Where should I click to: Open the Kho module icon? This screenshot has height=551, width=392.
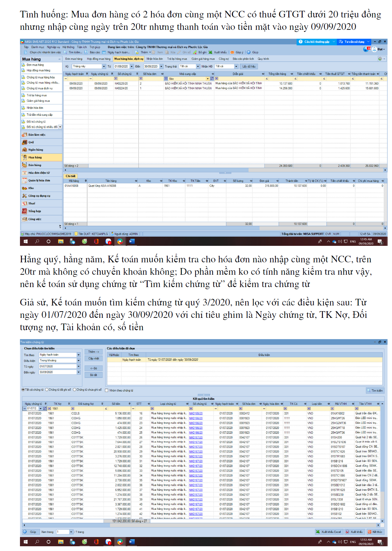tap(24, 188)
